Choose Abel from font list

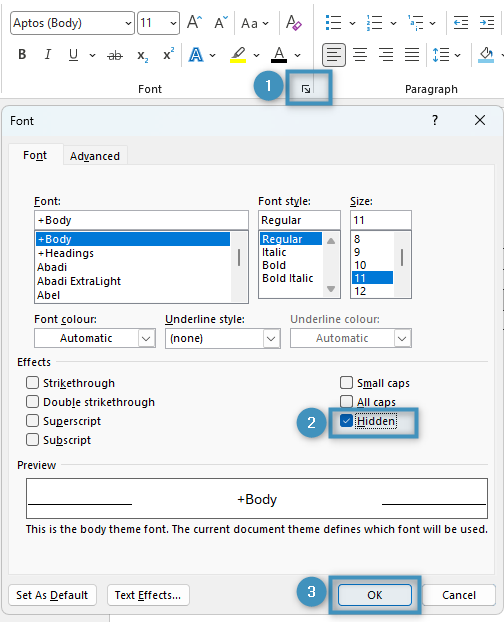133,295
